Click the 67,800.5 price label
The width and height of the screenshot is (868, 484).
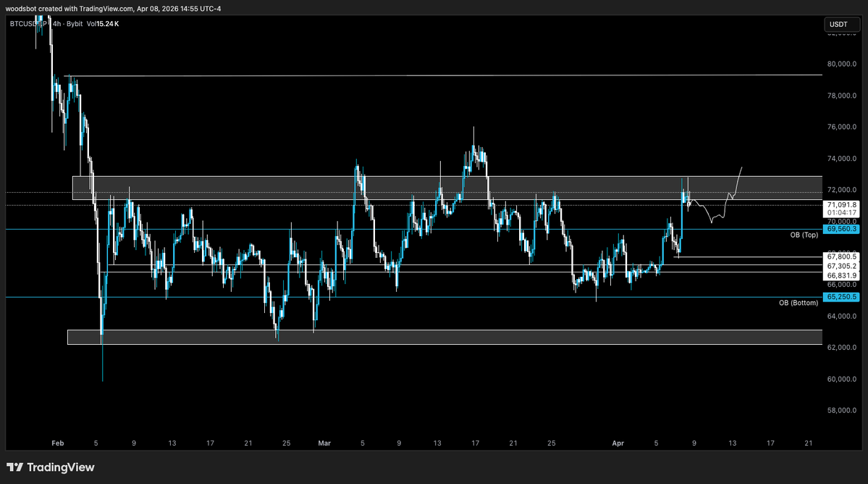click(841, 256)
